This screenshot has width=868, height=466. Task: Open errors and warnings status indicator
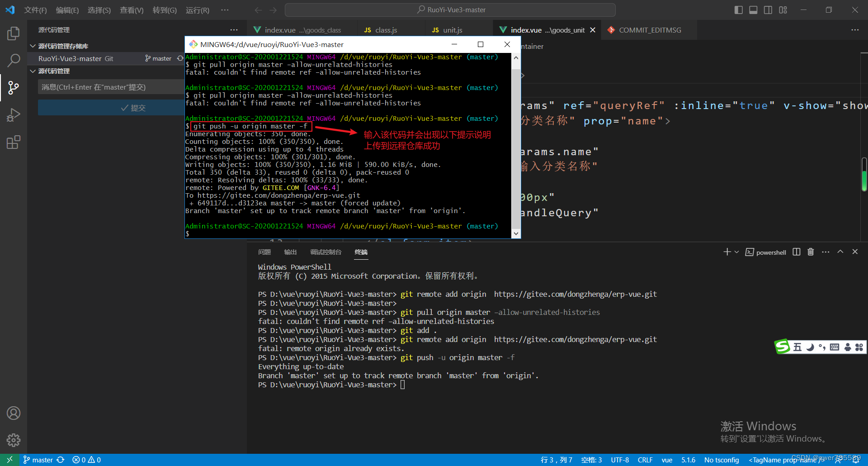click(87, 460)
